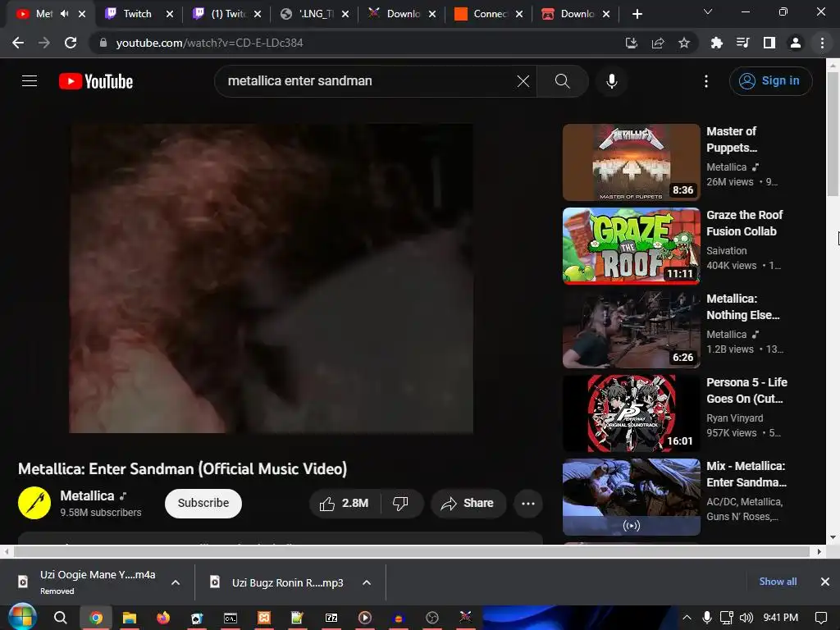
Task: Like the video with thumbs up
Action: [x=344, y=504]
